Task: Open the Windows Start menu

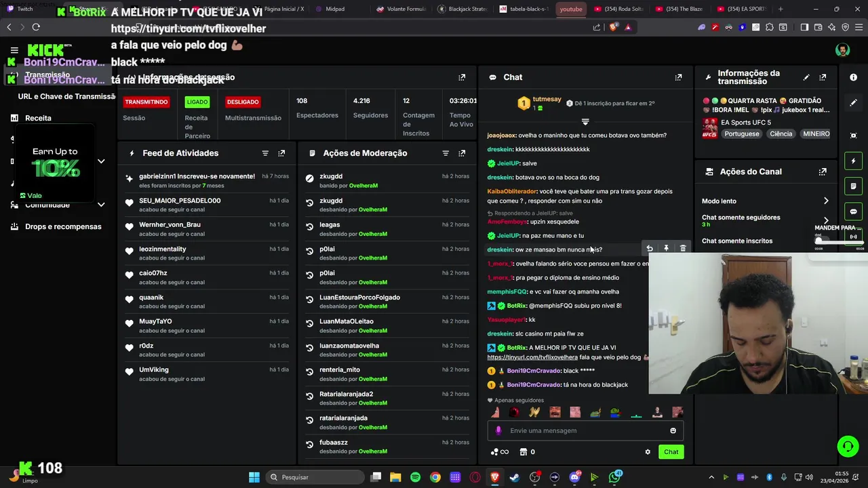Action: tap(254, 477)
